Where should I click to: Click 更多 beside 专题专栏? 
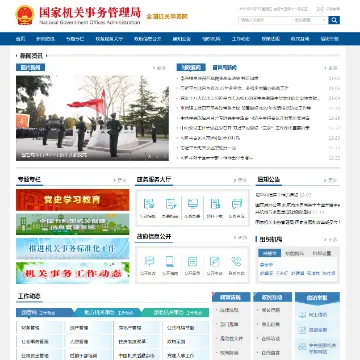(x=120, y=180)
